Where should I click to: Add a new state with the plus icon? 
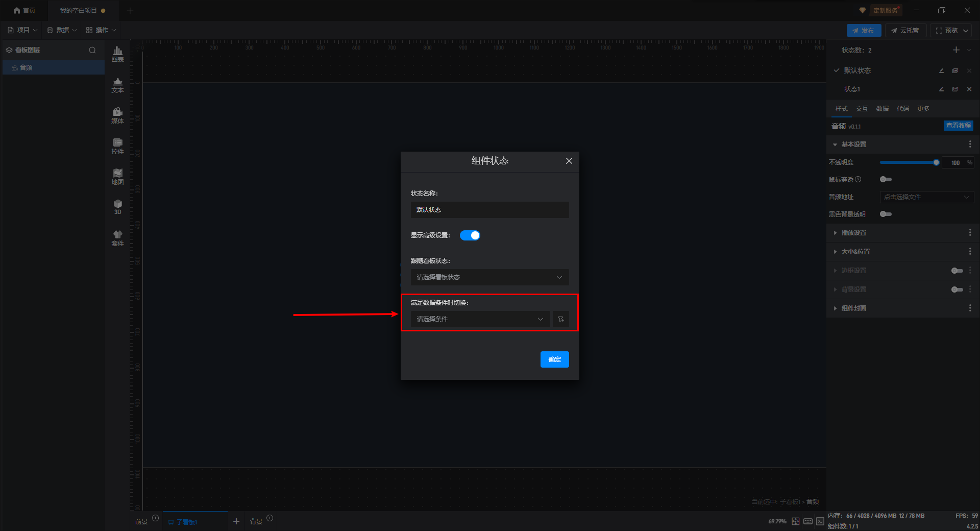956,50
